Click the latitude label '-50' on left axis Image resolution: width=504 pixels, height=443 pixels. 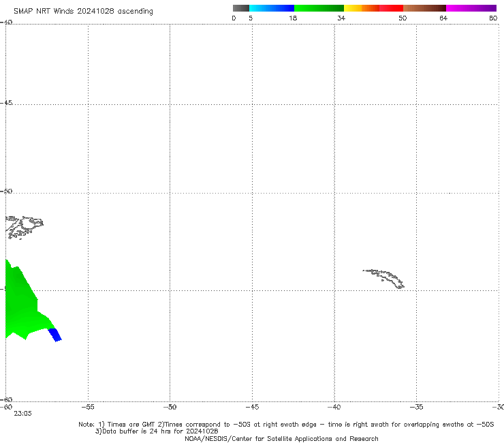(x=6, y=191)
